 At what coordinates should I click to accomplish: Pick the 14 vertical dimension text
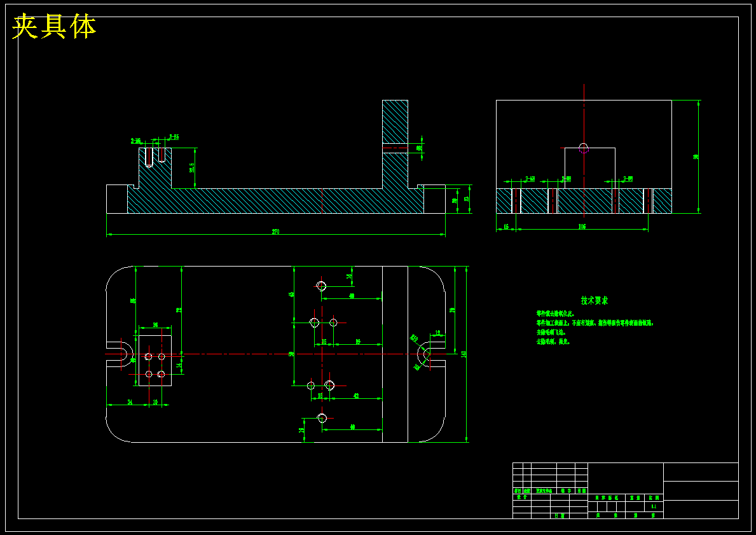(179, 366)
